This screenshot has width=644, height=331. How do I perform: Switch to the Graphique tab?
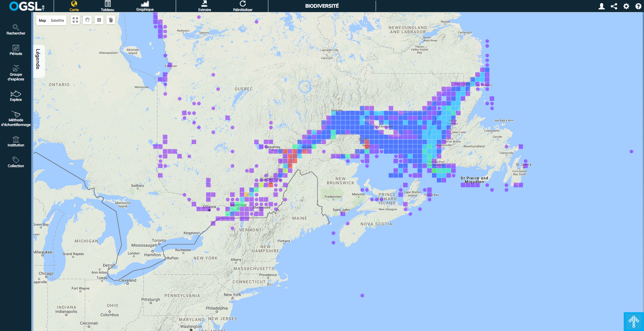[145, 6]
